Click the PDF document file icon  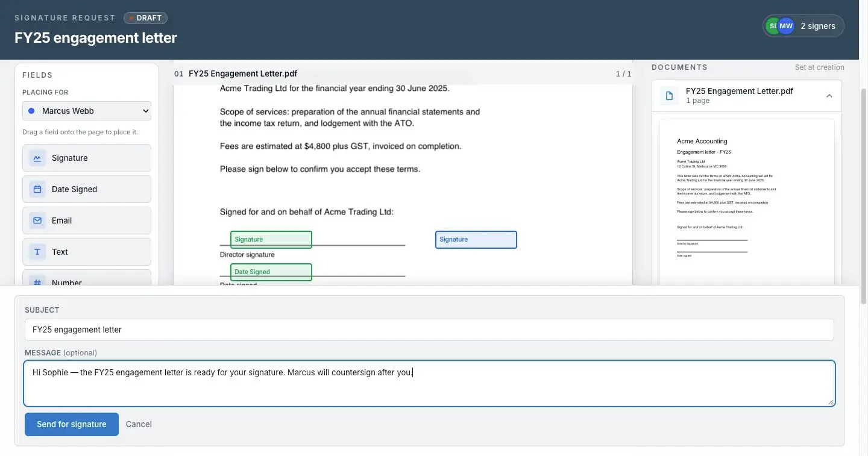coord(669,96)
